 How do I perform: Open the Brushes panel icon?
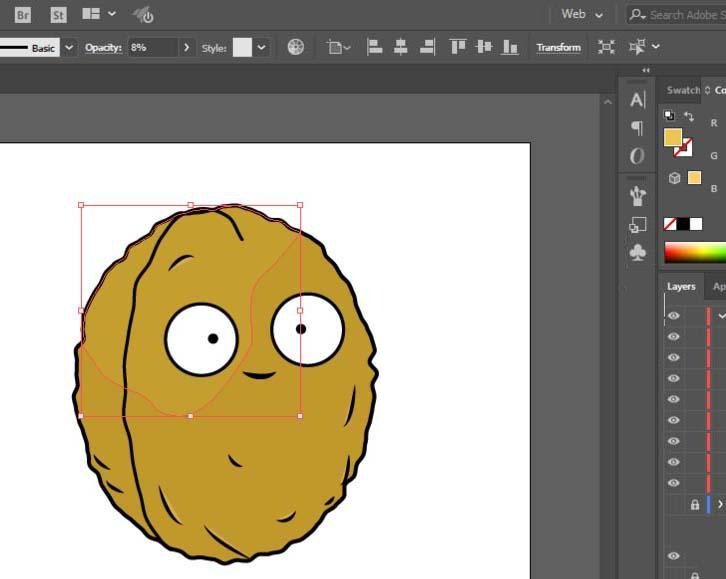pyautogui.click(x=637, y=195)
